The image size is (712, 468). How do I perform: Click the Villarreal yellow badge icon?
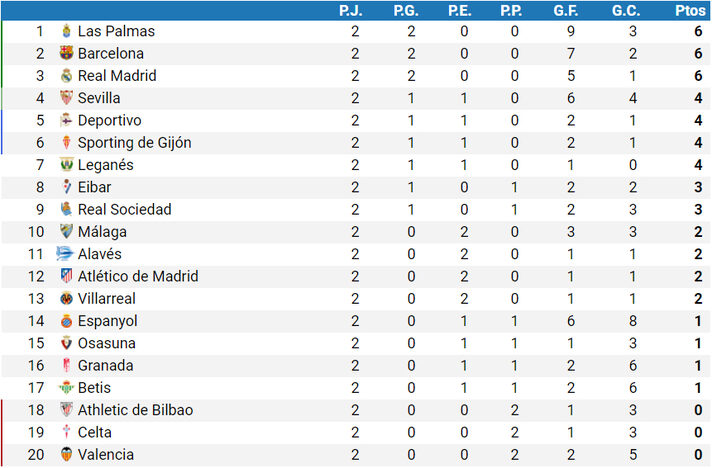(x=66, y=298)
